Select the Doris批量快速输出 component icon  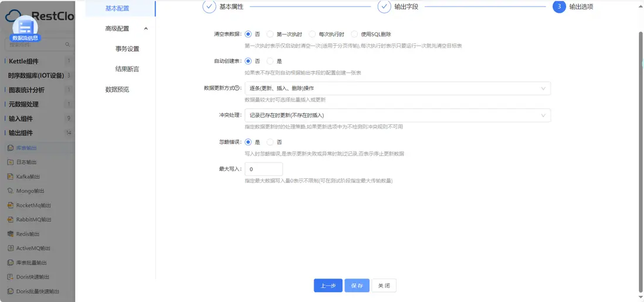coord(11,291)
